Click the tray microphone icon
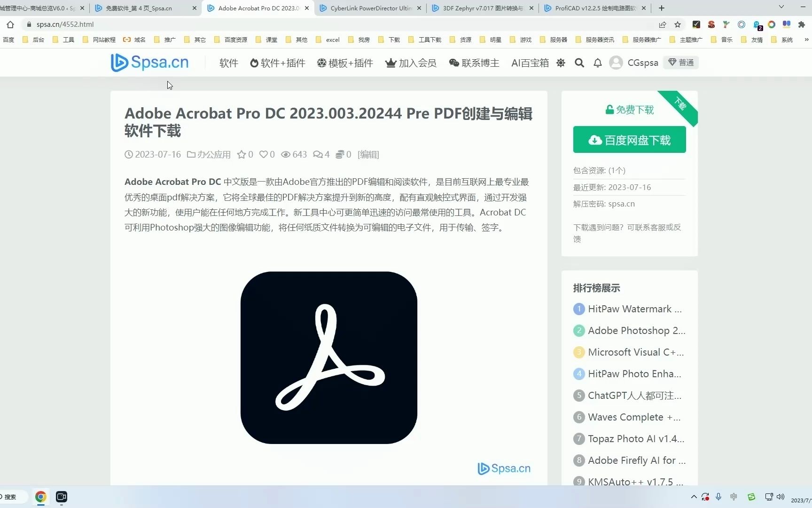Image resolution: width=812 pixels, height=508 pixels. [718, 497]
